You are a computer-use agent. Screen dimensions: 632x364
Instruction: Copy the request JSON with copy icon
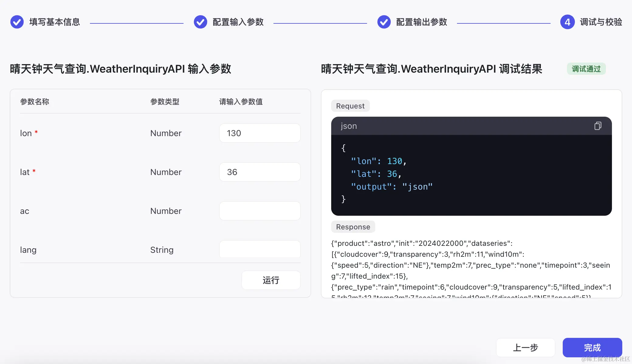(x=598, y=126)
